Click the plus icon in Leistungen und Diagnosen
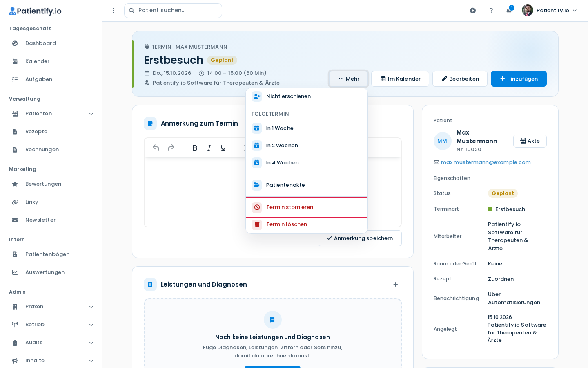 pyautogui.click(x=395, y=285)
